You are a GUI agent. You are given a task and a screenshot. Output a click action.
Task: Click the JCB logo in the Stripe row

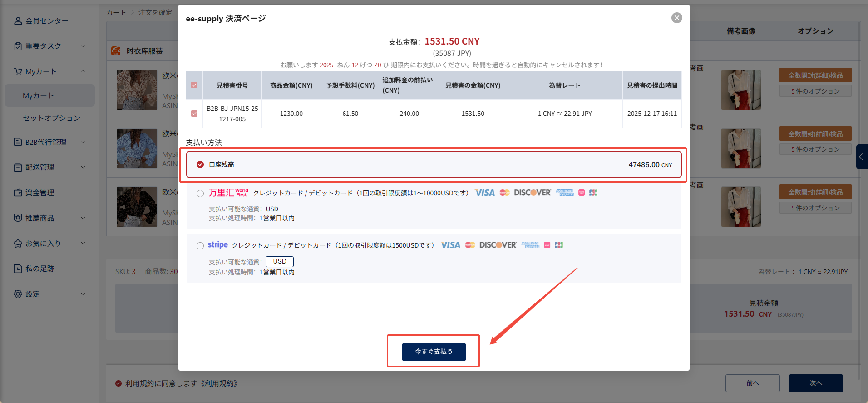point(559,245)
